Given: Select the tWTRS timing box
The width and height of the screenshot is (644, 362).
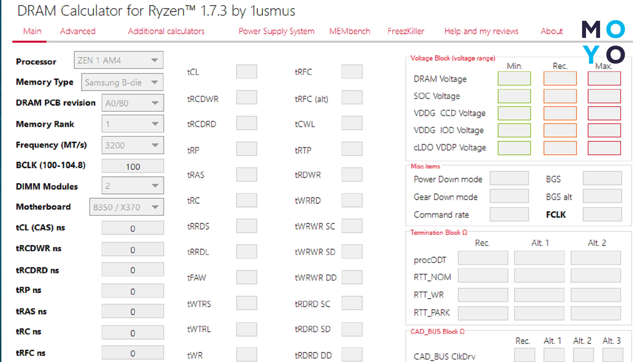Looking at the screenshot, I should point(247,303).
